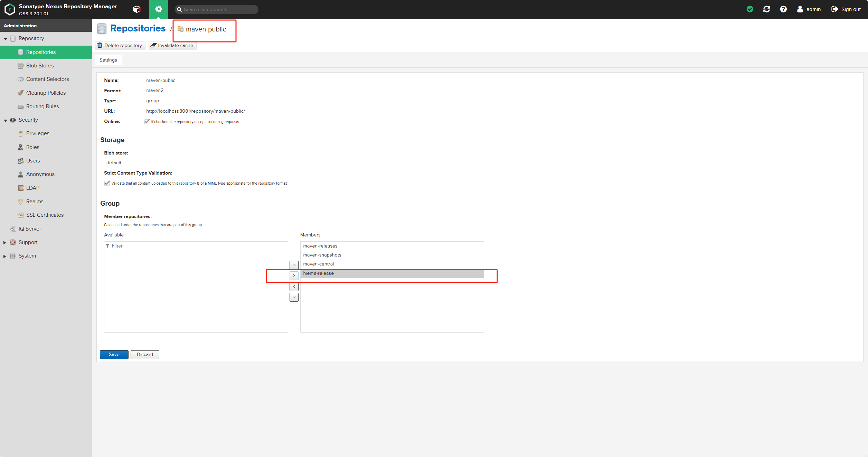The height and width of the screenshot is (457, 868).
Task: Click the remove-from-members left arrow button
Action: (x=294, y=287)
